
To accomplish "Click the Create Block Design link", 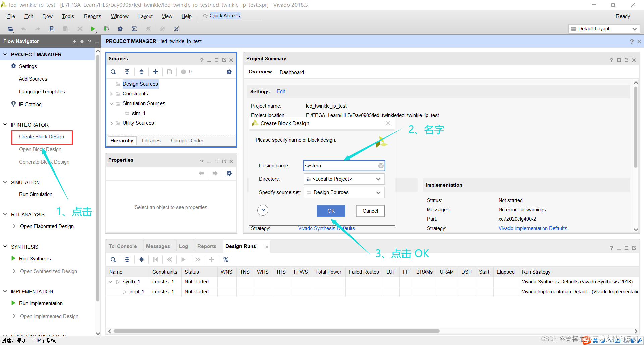I will [42, 137].
